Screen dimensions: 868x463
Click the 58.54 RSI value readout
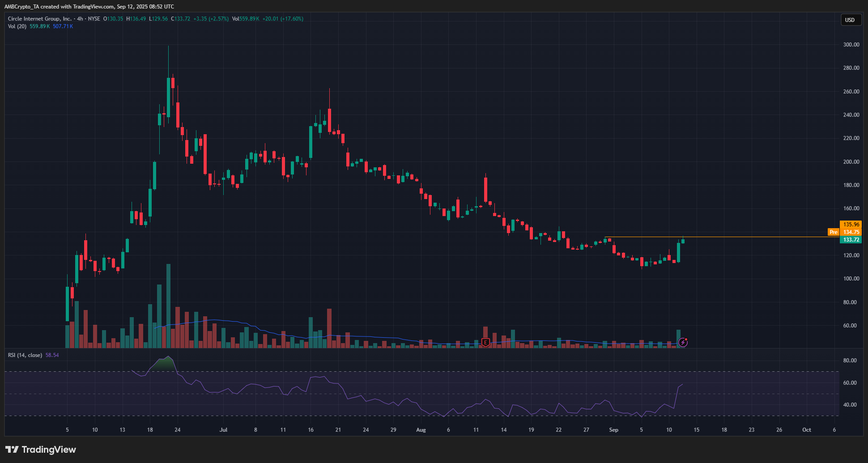(52, 355)
